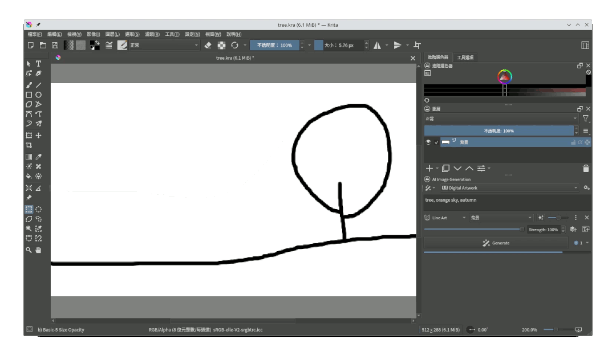Pick the Crop tool

click(x=29, y=145)
